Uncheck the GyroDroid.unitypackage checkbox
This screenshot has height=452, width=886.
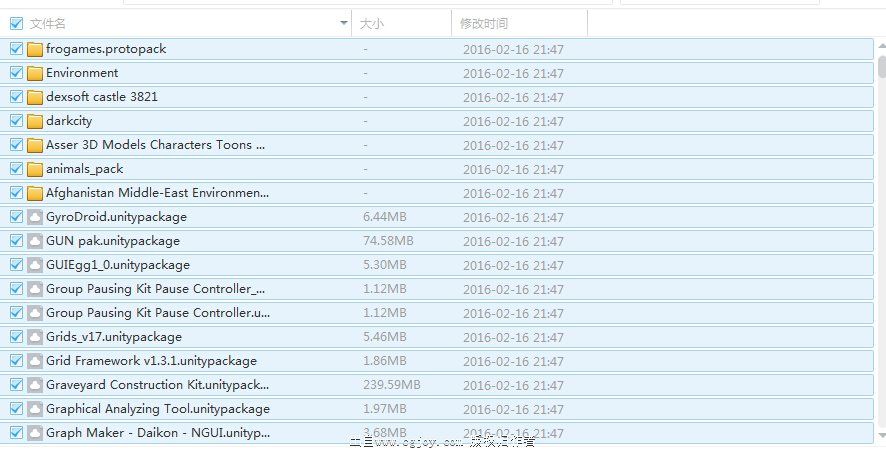click(x=16, y=216)
